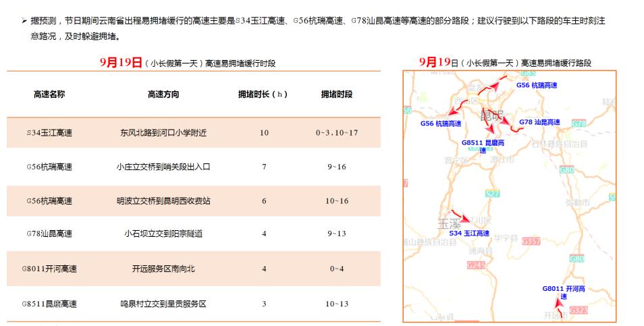Click the G8511昆磨高速 table row name
The width and height of the screenshot is (644, 326).
pos(49,304)
